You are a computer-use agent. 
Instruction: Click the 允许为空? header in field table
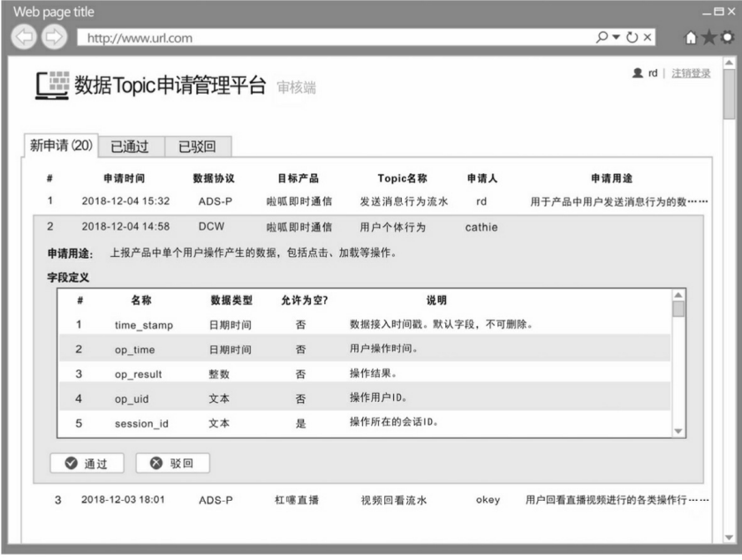pos(304,300)
